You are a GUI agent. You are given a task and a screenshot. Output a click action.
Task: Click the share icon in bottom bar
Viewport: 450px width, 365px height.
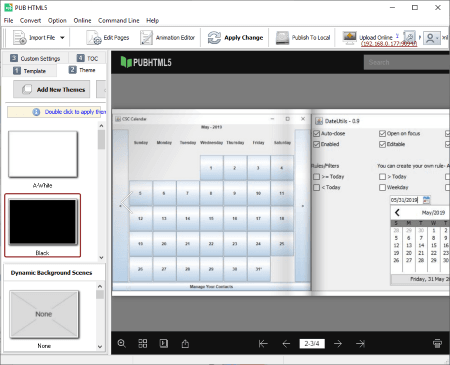(185, 343)
